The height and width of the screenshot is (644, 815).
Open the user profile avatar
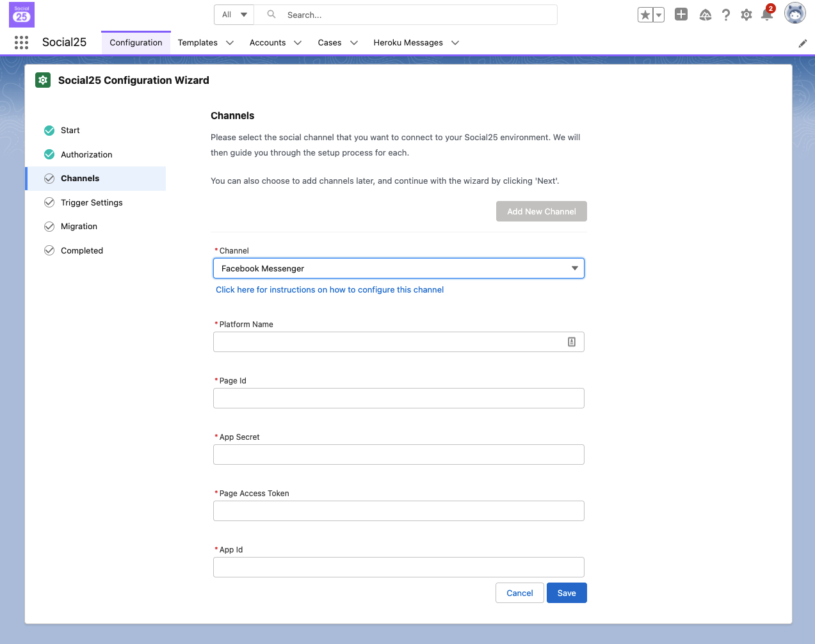click(x=795, y=13)
